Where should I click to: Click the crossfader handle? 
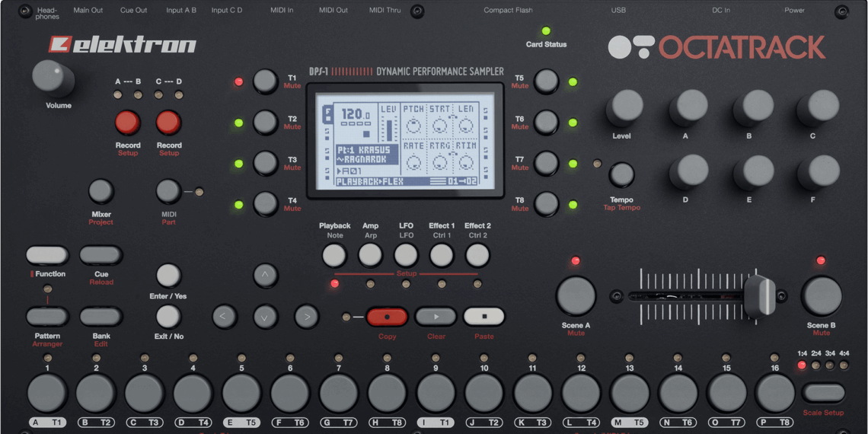[x=758, y=295]
